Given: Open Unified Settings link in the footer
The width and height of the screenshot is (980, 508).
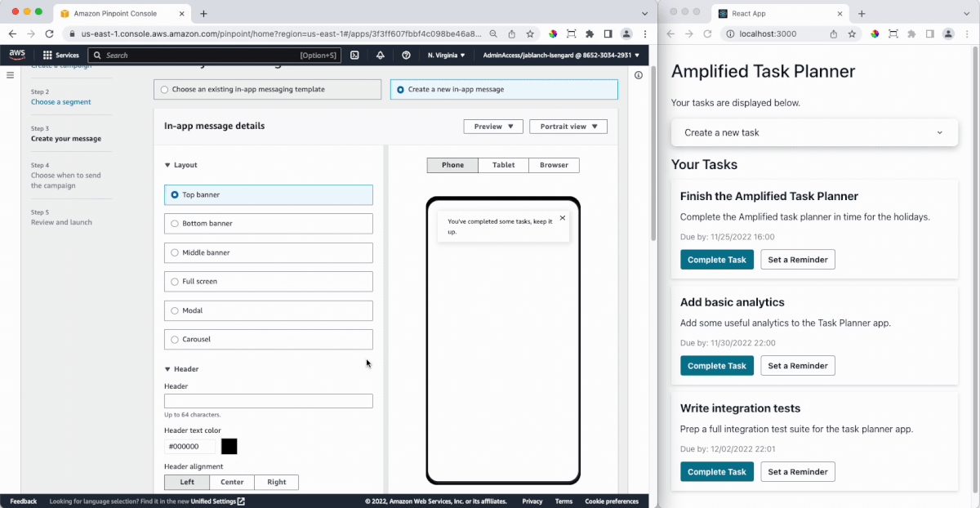Looking at the screenshot, I should coord(218,501).
